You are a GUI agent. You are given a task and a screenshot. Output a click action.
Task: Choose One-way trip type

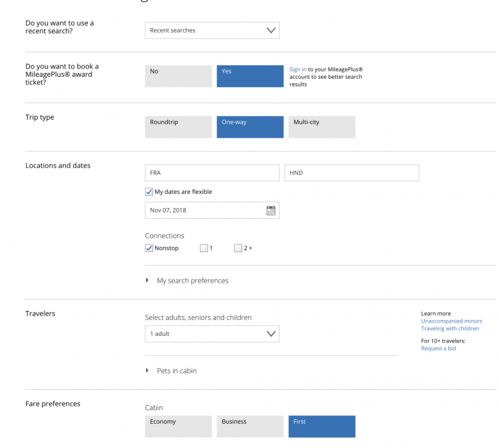pos(250,127)
